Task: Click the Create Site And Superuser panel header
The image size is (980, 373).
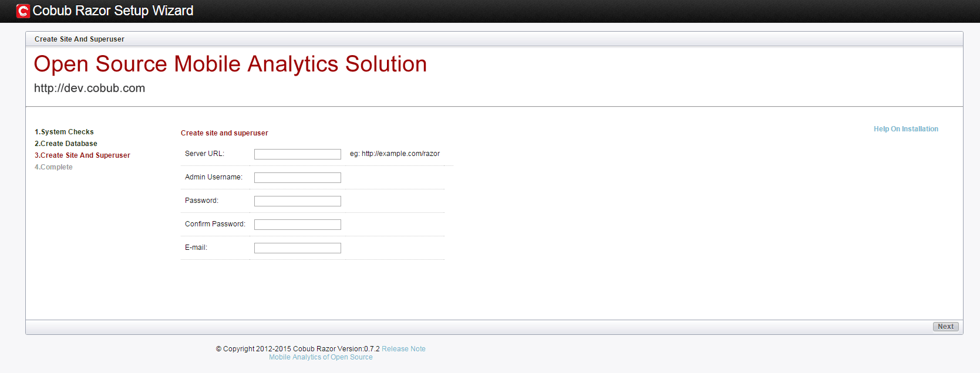Action: 79,39
